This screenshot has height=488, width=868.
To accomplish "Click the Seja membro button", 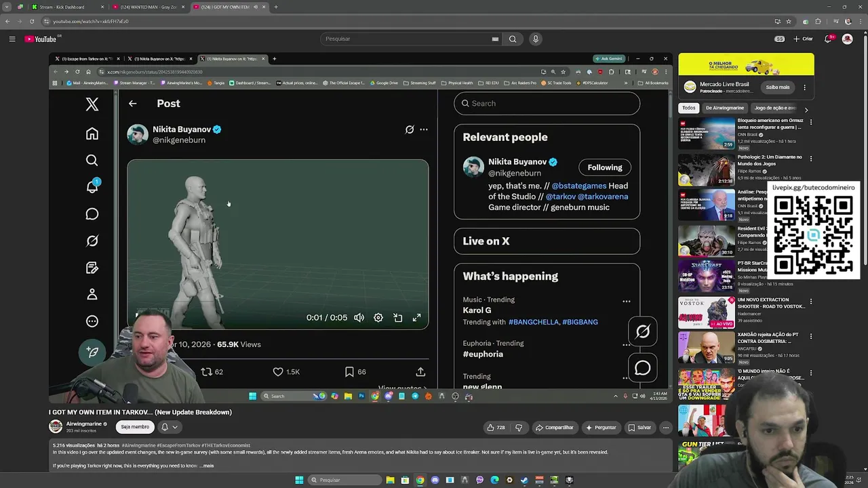I will tap(135, 427).
